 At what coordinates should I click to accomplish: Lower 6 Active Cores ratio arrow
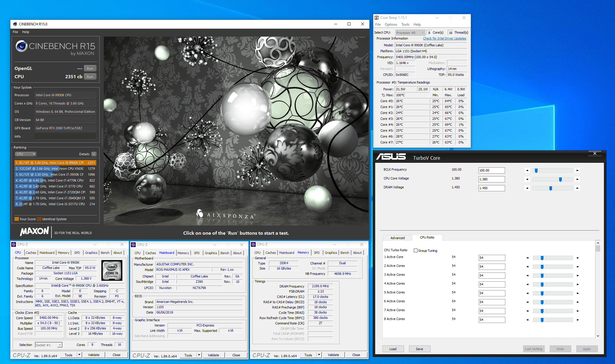pos(527,302)
